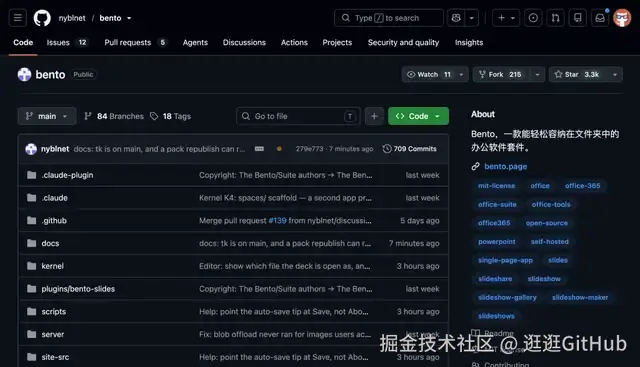
Task: Click the nyblnet commit author avatar
Action: pos(31,149)
